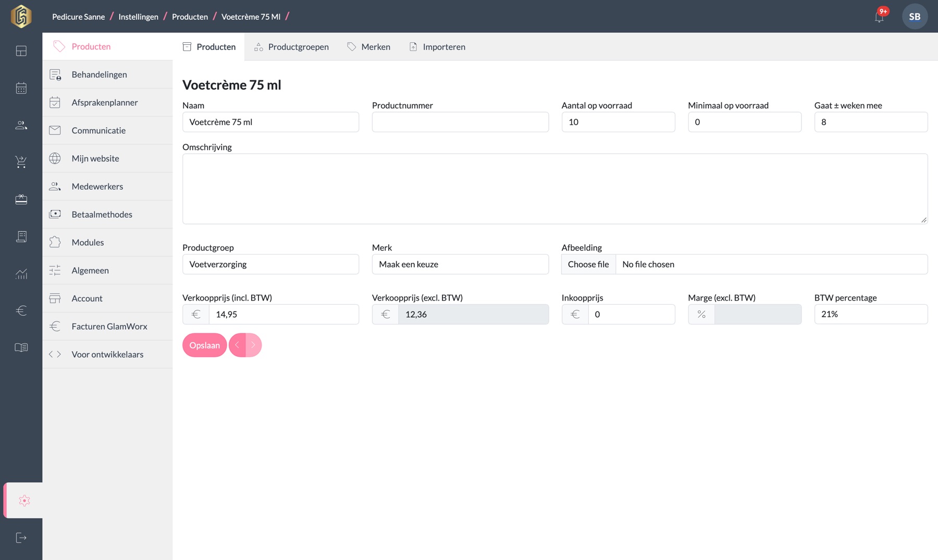Viewport: 938px width, 560px height.
Task: Open the gift card icon in left rail
Action: [21, 199]
